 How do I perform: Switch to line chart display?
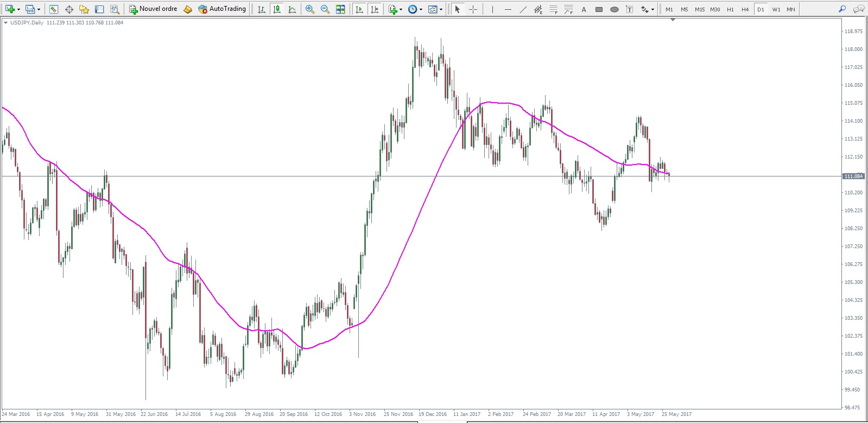coord(292,9)
